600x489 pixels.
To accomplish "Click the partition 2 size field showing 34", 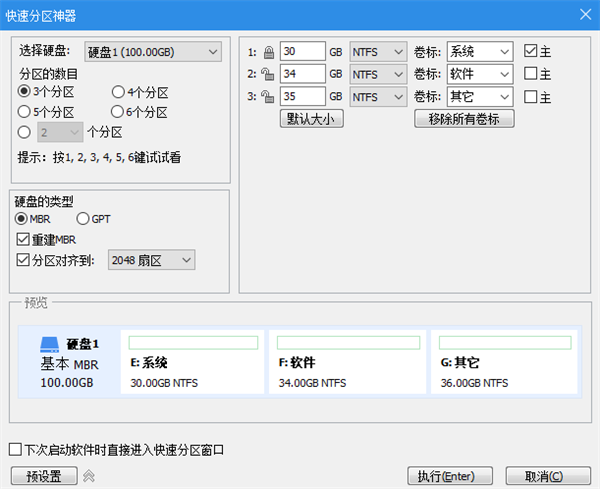I will (303, 74).
